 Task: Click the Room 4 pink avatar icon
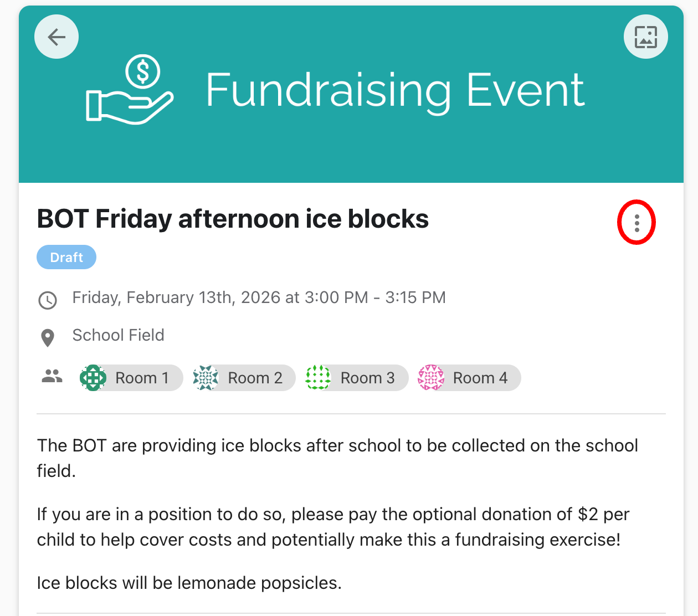tap(431, 378)
